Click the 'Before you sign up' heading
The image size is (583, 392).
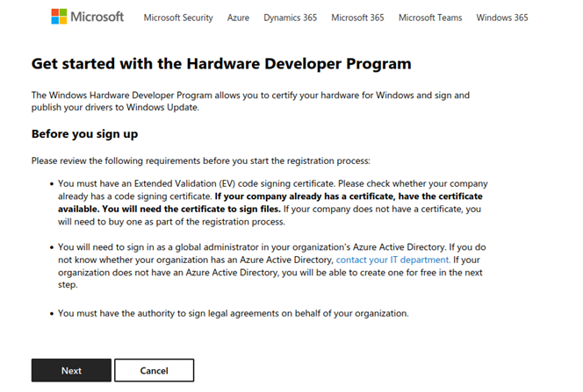coord(85,134)
